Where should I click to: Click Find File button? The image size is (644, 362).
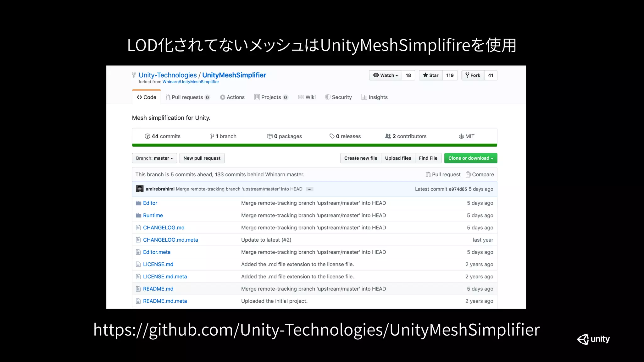click(428, 158)
